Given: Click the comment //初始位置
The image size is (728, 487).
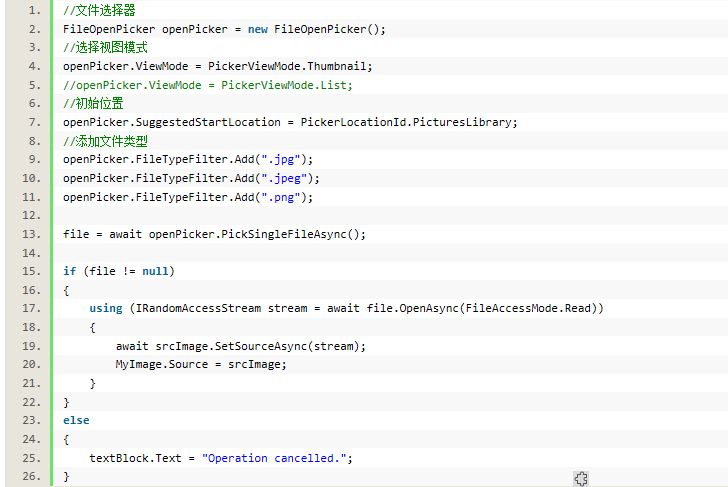Looking at the screenshot, I should click(x=93, y=103).
